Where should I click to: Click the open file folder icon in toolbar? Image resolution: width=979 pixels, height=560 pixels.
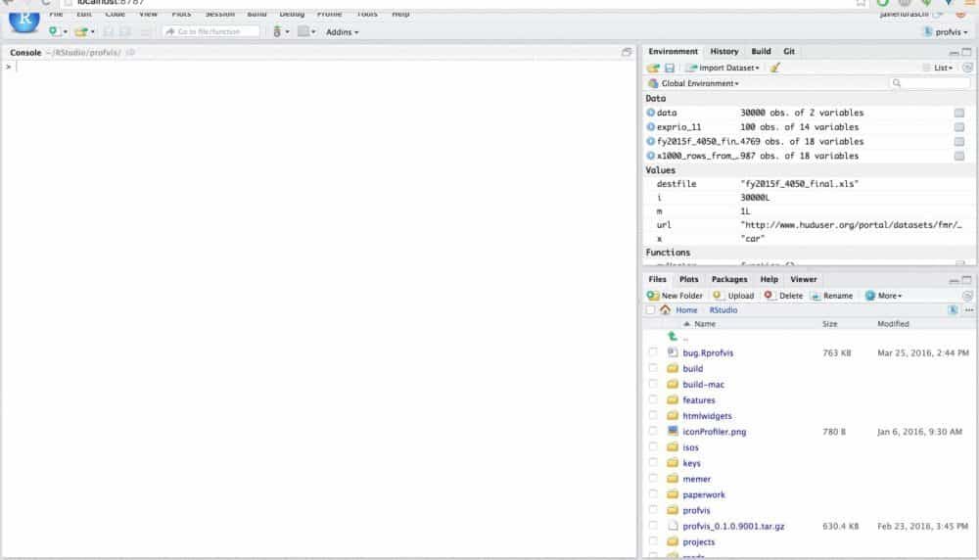click(x=80, y=31)
